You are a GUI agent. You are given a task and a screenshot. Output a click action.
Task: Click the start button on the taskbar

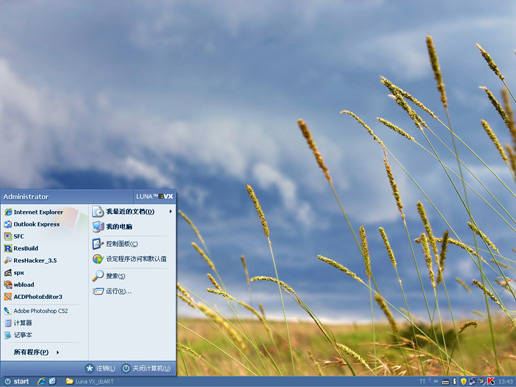[x=17, y=381]
